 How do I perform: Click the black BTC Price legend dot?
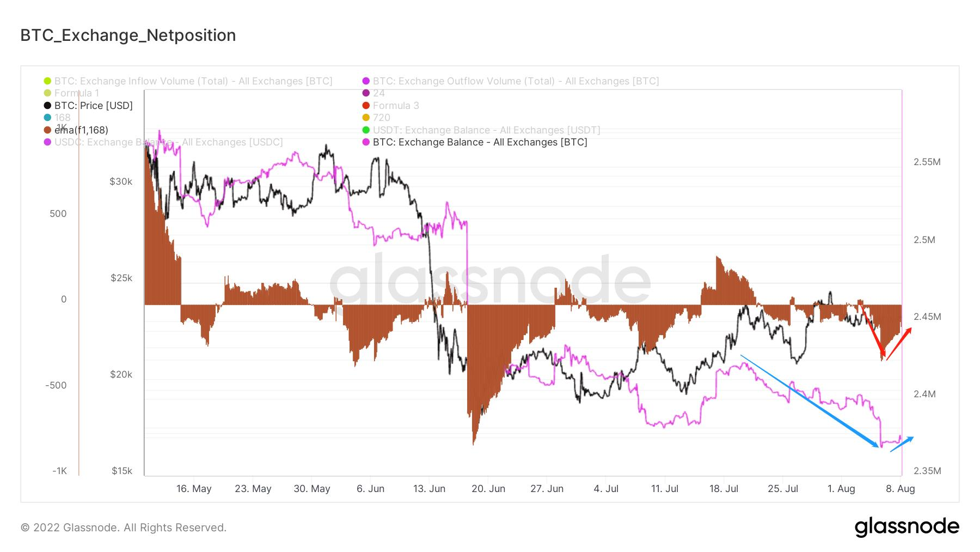pyautogui.click(x=48, y=106)
